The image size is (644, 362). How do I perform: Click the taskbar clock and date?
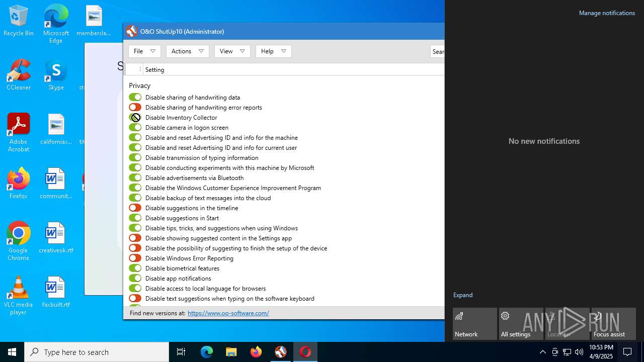pos(601,352)
